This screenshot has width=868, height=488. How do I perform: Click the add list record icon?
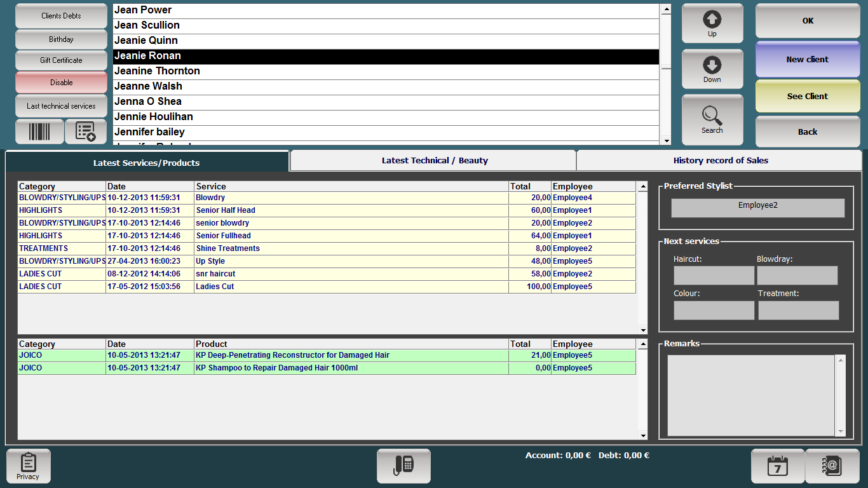(85, 132)
